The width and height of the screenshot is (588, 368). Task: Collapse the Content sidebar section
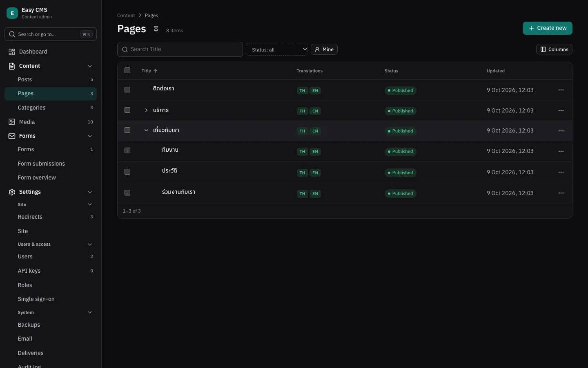coord(90,66)
